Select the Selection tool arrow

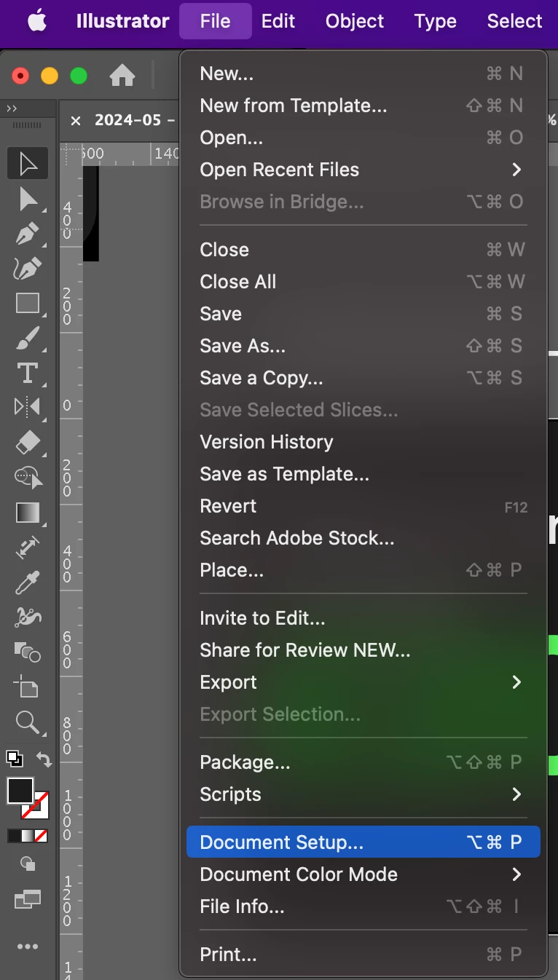(28, 164)
